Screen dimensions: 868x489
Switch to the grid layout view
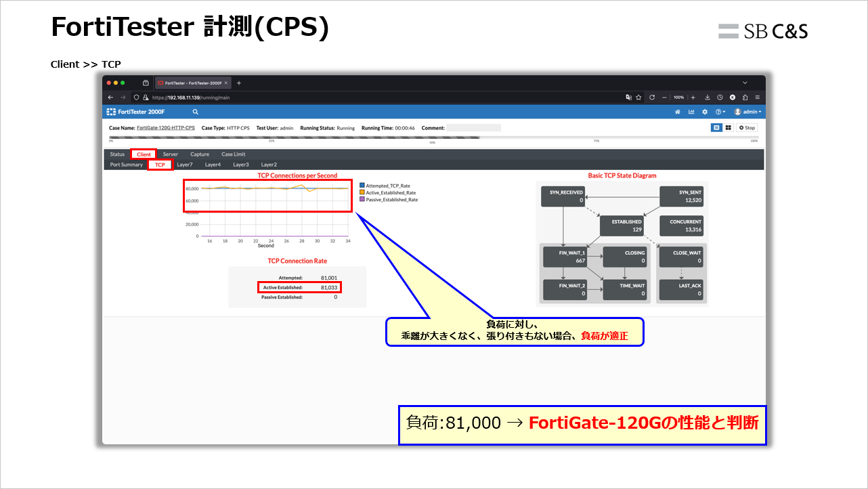(728, 127)
